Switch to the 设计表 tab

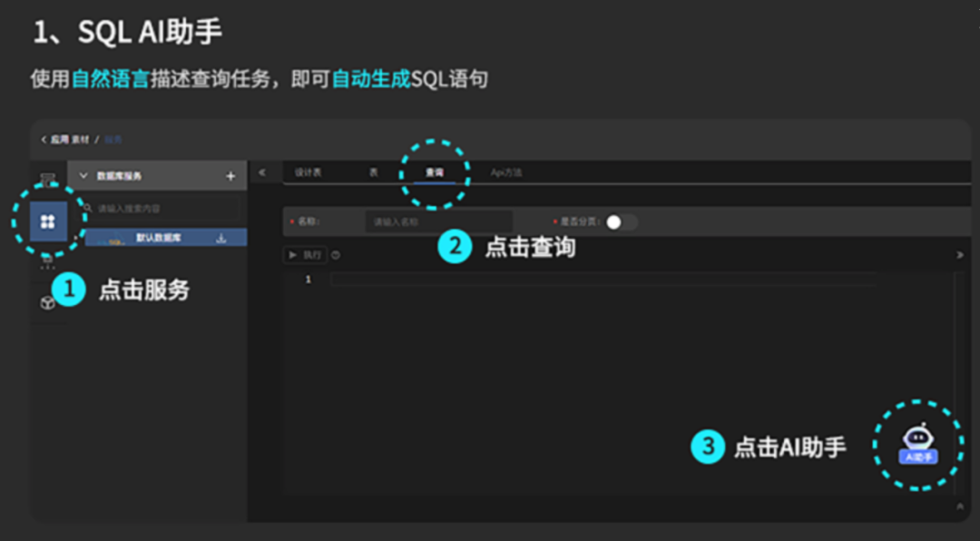(308, 172)
